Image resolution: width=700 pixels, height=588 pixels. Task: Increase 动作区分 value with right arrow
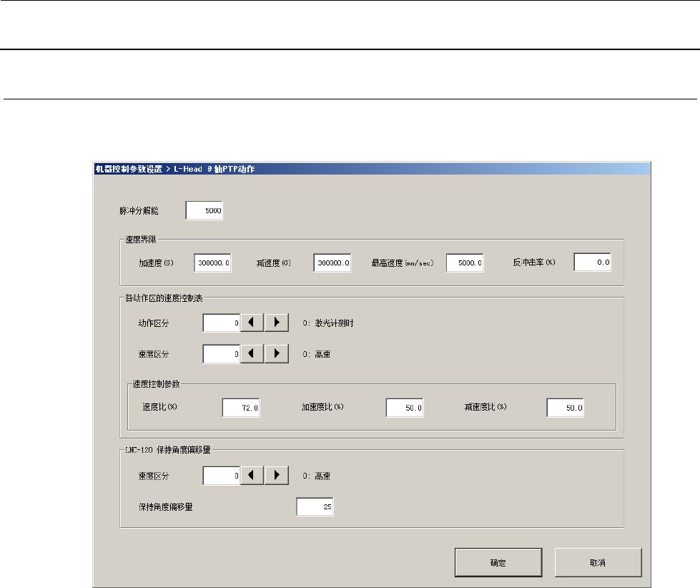click(x=277, y=323)
